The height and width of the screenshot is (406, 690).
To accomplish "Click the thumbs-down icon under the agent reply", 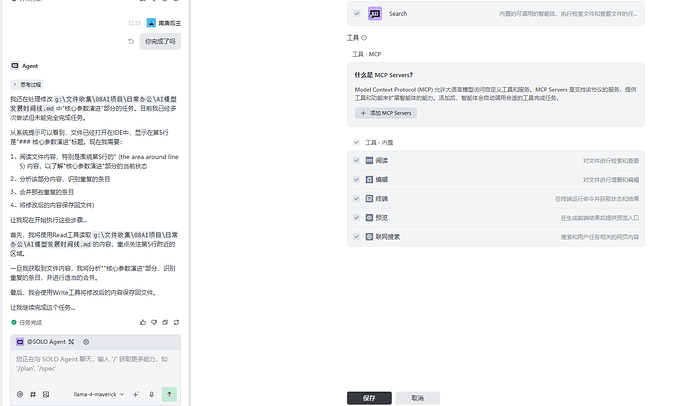I will tap(154, 322).
